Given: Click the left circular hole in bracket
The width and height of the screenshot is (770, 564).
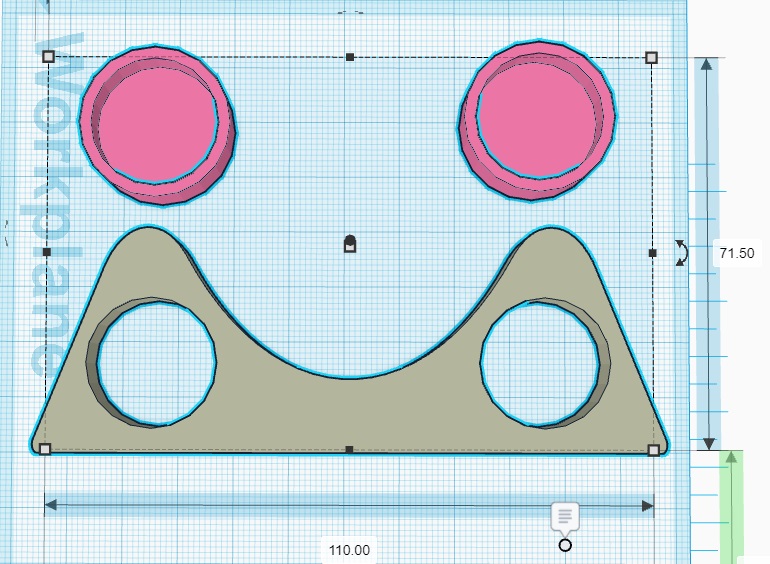Looking at the screenshot, I should coord(156,361).
